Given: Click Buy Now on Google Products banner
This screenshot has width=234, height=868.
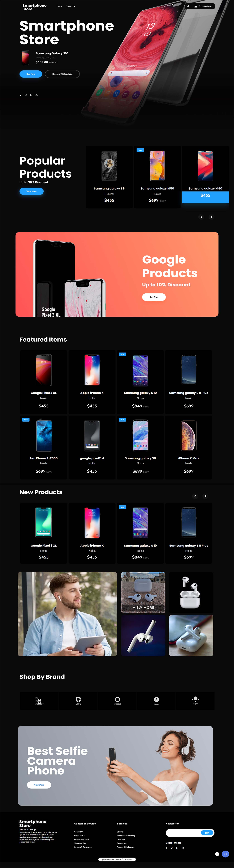Looking at the screenshot, I should coord(154,297).
